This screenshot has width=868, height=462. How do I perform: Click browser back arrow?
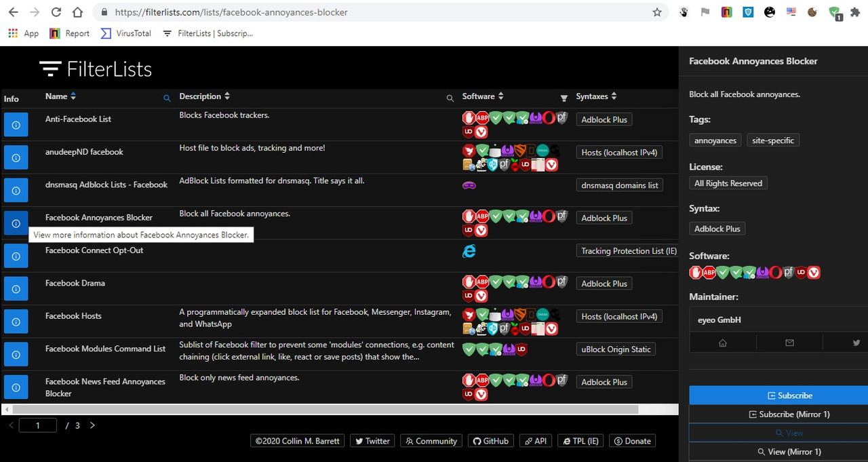tap(13, 12)
